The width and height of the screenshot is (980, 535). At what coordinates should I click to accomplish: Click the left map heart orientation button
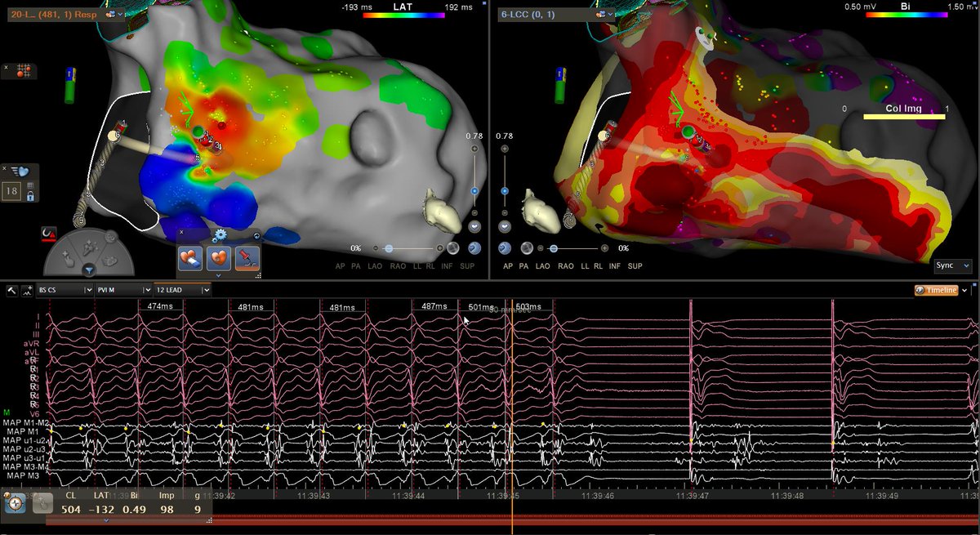pos(474,227)
